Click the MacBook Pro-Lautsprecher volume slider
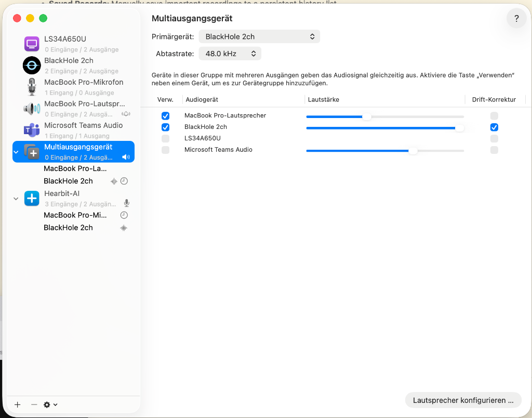 pos(385,117)
